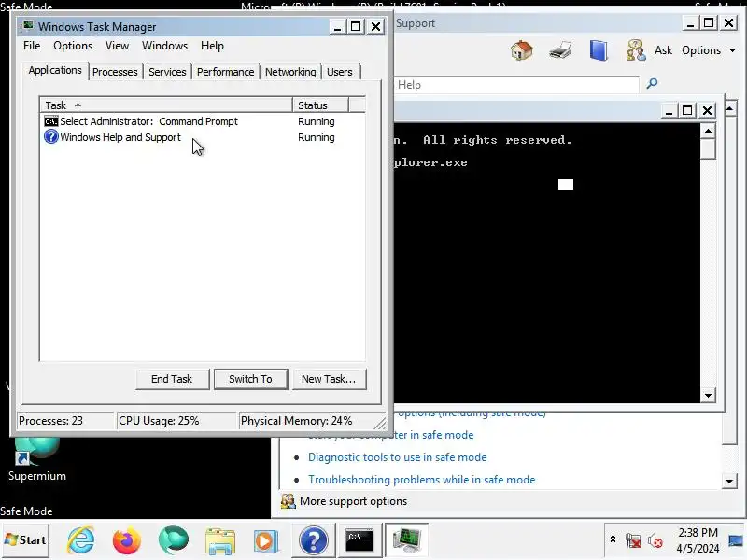Click the Search Help input field

point(516,85)
